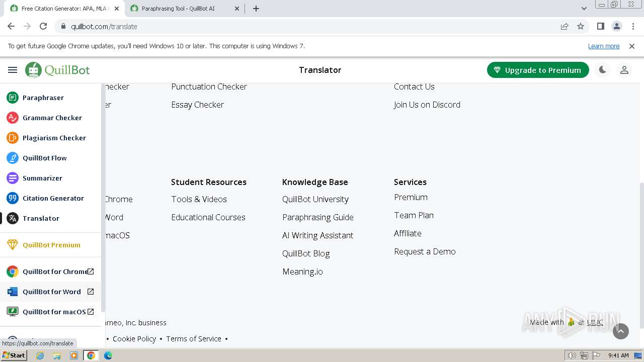This screenshot has height=362, width=644.
Task: Click the Paraphraser sidebar icon
Action: coord(13,98)
